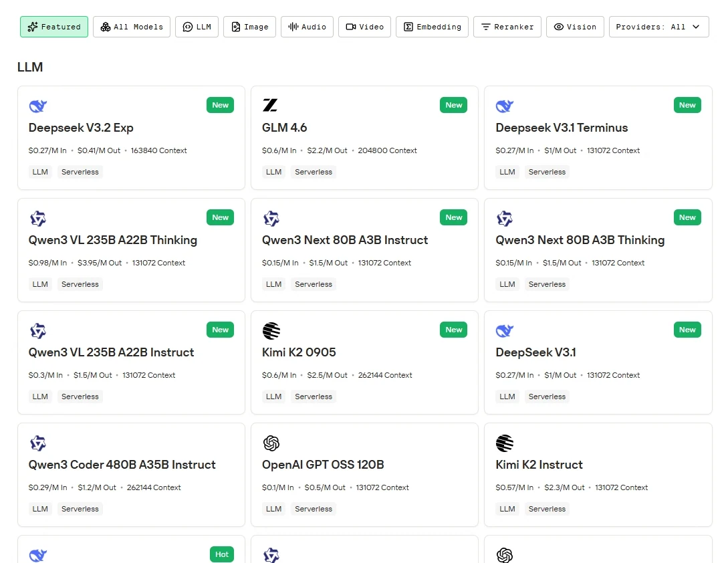The height and width of the screenshot is (563, 728).
Task: Open Qwen3 Coder 480B A35B Instruct title
Action: click(122, 465)
